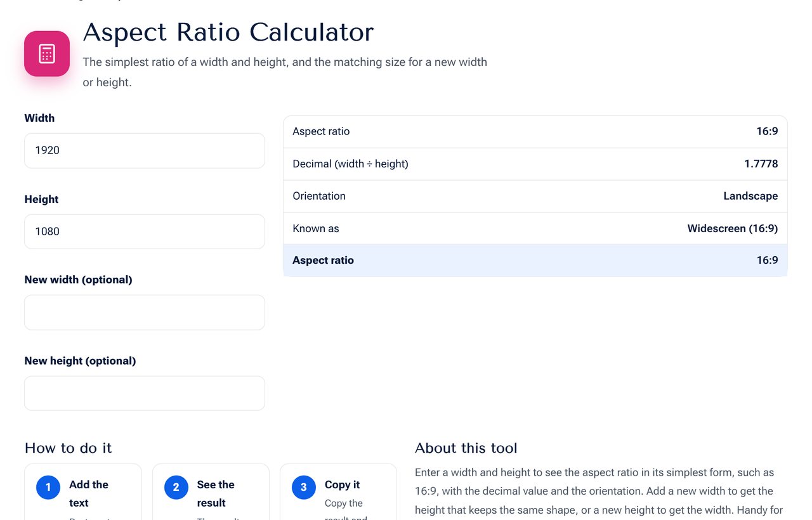Focus the Height input field

145,231
